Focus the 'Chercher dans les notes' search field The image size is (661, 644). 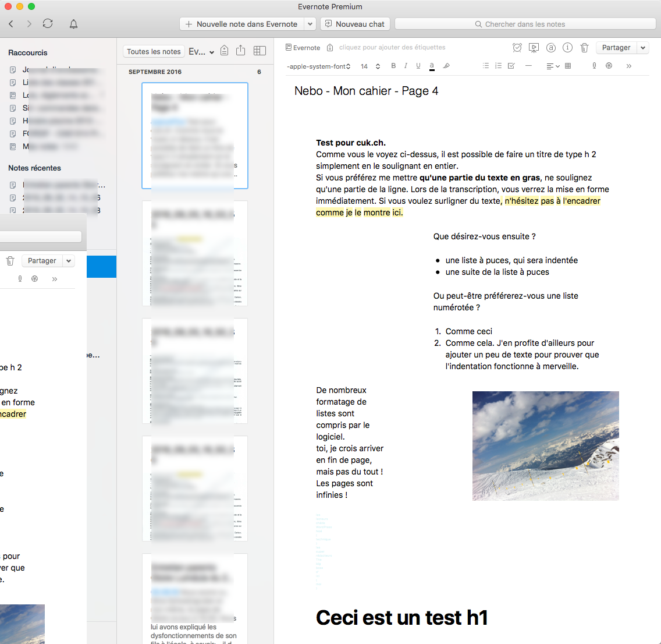coord(525,24)
